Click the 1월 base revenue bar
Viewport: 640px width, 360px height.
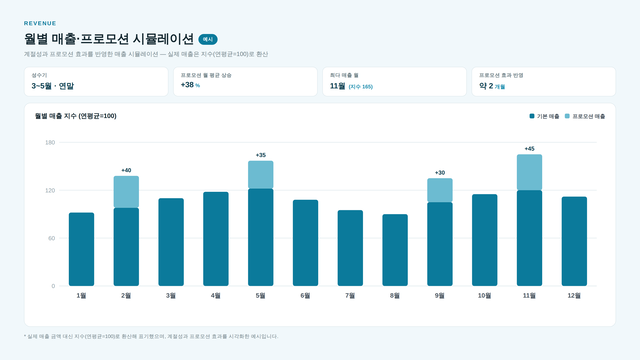point(82,249)
